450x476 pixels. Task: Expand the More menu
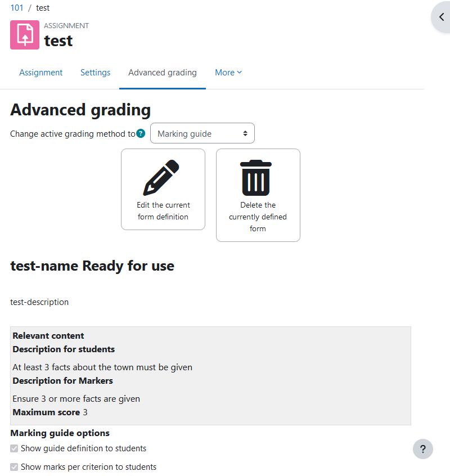click(228, 73)
